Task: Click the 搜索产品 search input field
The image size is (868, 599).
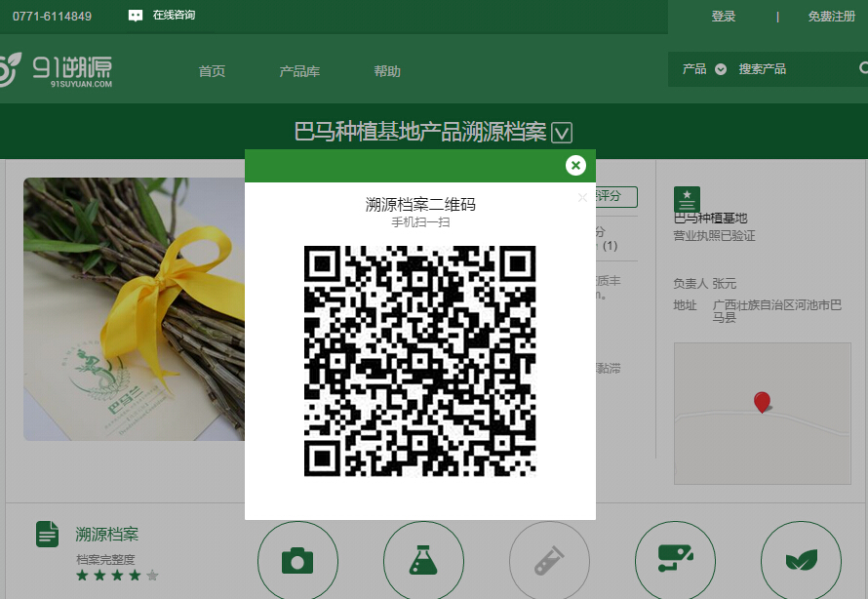Action: click(790, 69)
